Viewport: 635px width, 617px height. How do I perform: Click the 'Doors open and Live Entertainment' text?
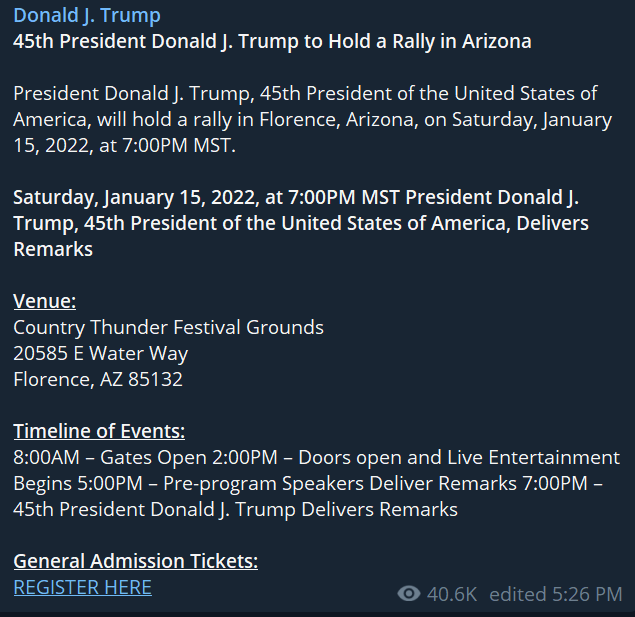458,457
